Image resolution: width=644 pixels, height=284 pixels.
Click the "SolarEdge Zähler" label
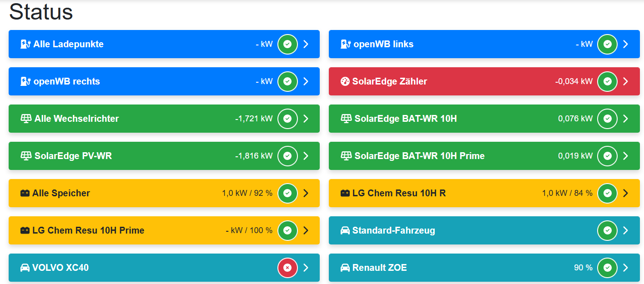tap(389, 81)
